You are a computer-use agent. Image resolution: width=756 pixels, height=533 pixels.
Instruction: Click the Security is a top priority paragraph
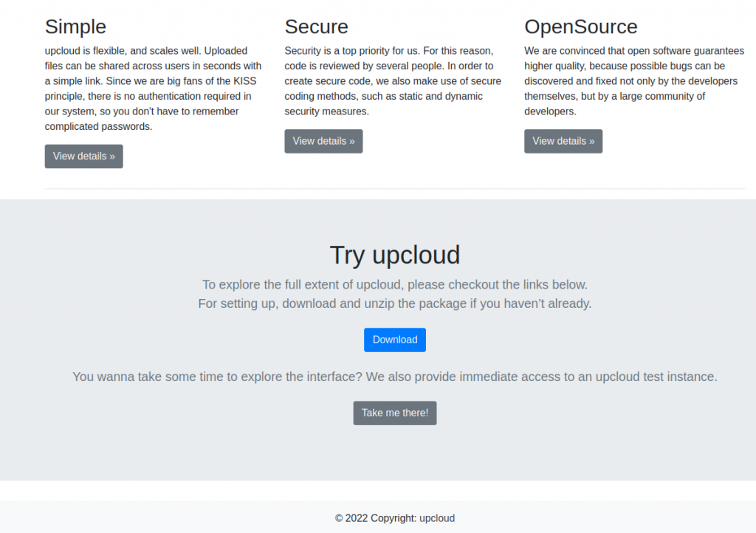tap(393, 81)
